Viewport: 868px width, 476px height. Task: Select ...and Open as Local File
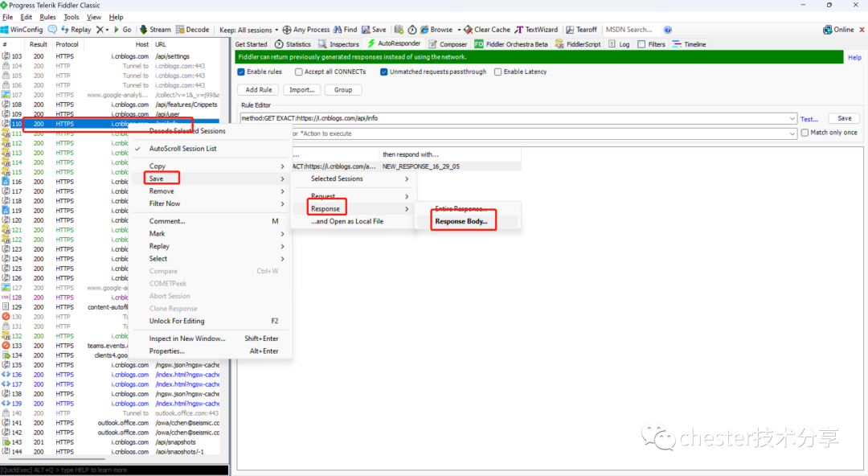[x=353, y=221]
